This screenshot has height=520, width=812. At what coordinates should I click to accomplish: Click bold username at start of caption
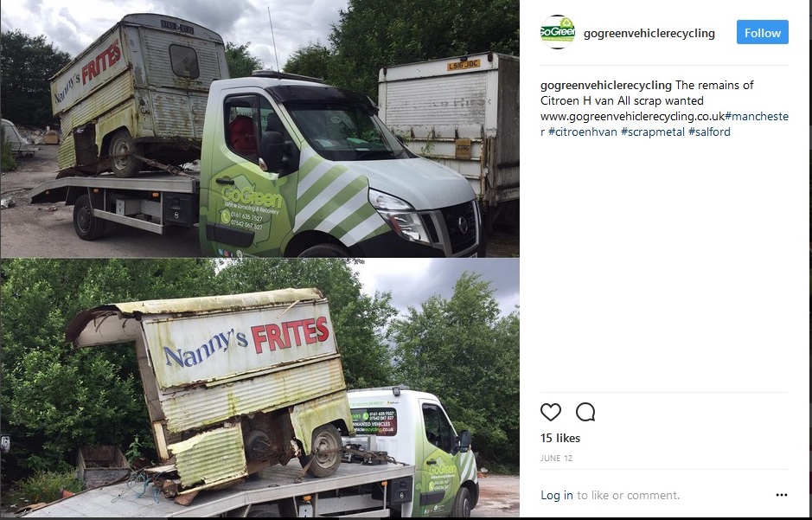pos(606,86)
